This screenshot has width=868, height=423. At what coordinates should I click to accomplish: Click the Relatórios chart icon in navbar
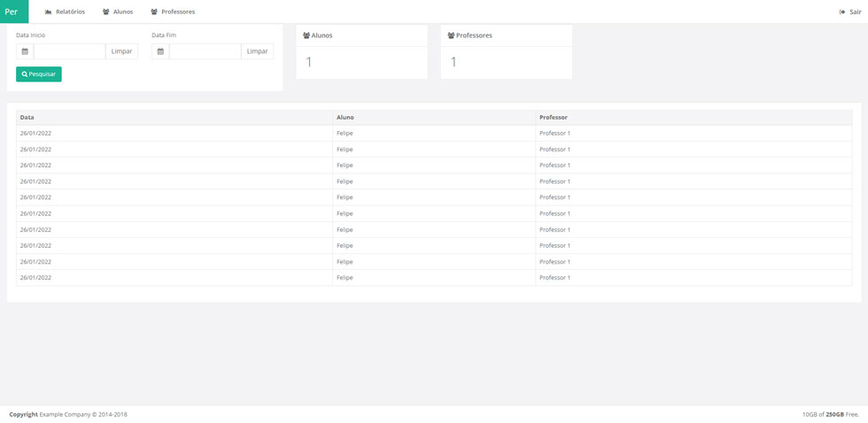click(49, 12)
